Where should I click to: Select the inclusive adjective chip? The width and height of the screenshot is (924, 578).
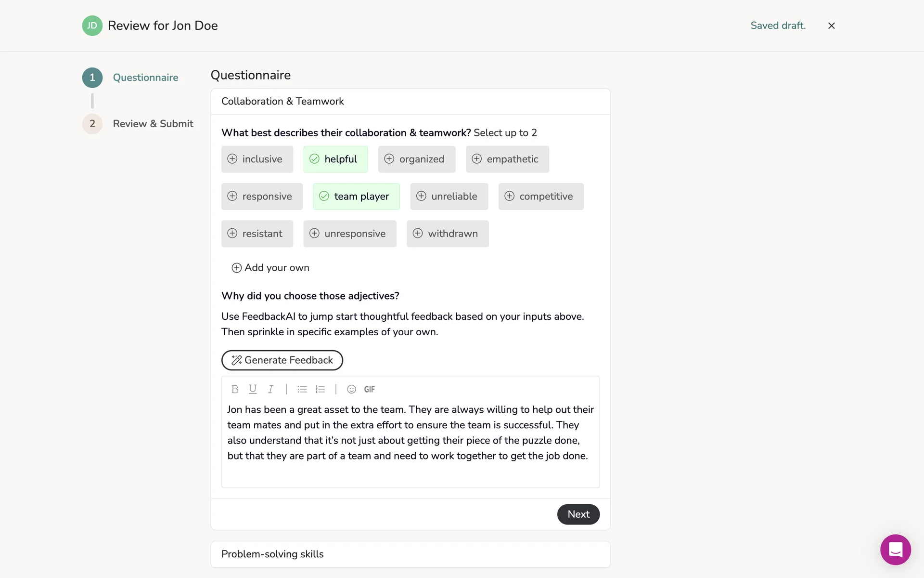tap(257, 159)
